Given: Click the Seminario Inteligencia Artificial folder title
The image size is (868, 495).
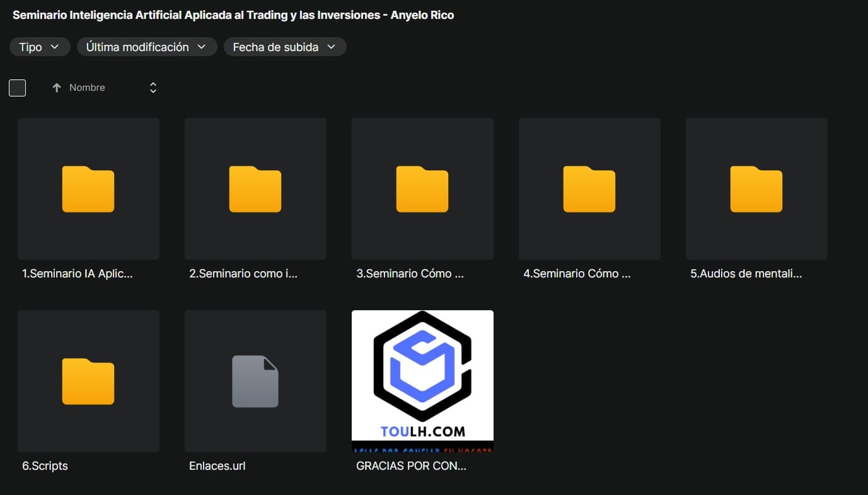Looking at the screenshot, I should (233, 15).
